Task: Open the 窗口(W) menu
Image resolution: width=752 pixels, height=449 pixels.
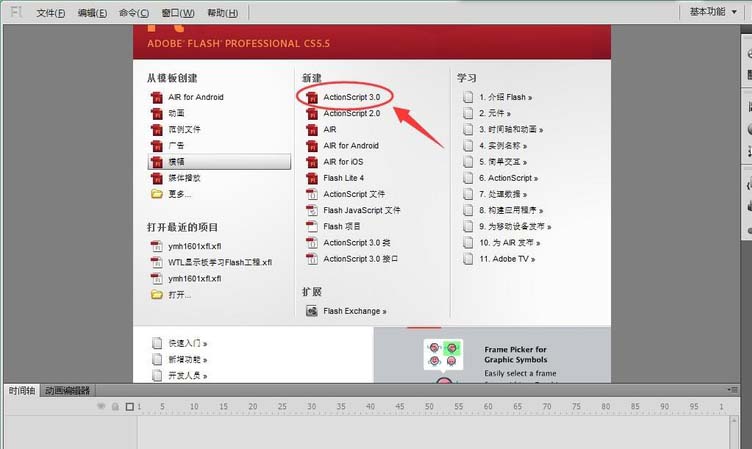Action: 178,13
